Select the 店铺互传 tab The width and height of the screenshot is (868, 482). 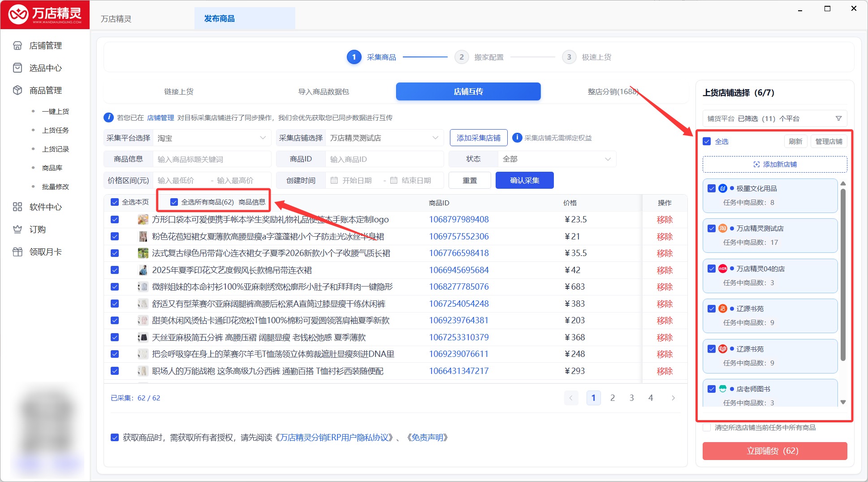[x=468, y=91]
